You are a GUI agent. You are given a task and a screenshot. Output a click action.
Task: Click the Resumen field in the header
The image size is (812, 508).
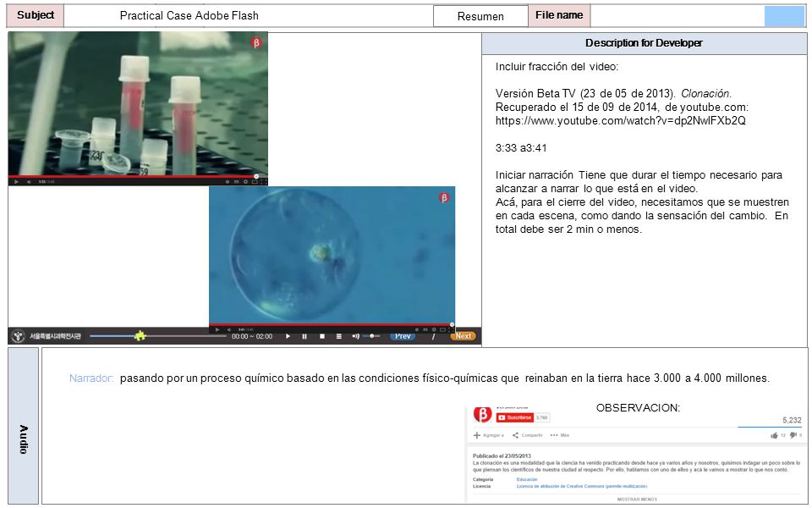pos(480,16)
